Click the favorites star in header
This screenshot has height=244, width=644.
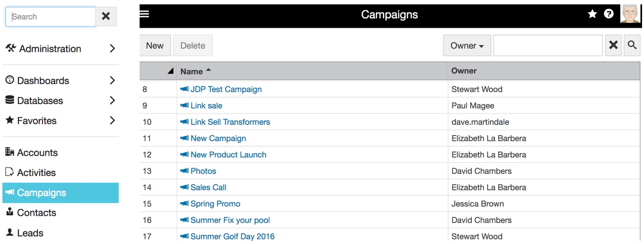[592, 15]
